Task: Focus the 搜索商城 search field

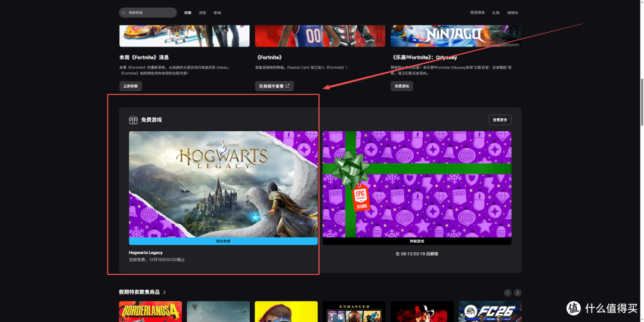Action: [x=148, y=13]
